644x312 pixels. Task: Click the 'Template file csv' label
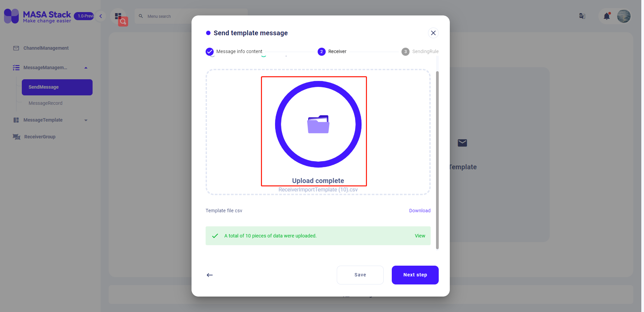(224, 211)
